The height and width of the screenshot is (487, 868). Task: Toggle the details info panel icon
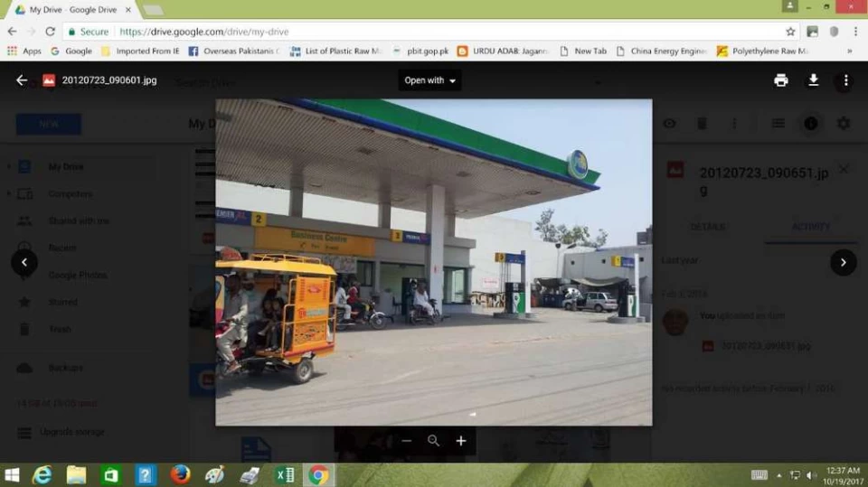pyautogui.click(x=811, y=124)
